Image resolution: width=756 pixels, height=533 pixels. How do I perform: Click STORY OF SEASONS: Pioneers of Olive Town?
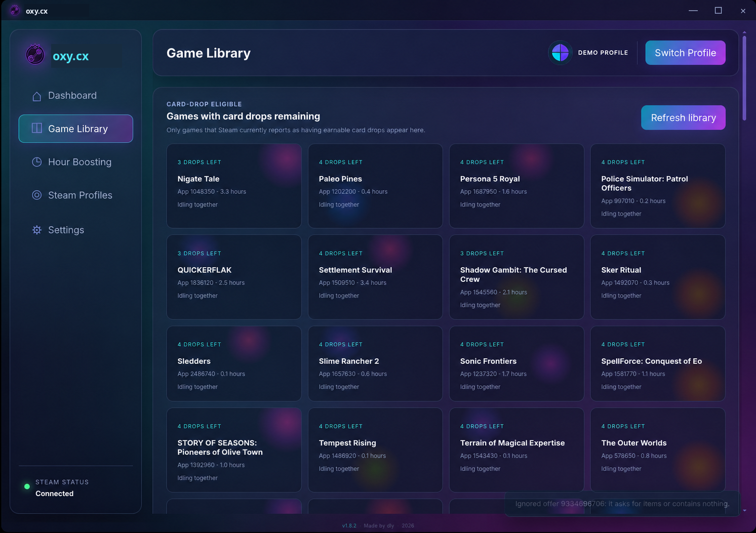[220, 447]
